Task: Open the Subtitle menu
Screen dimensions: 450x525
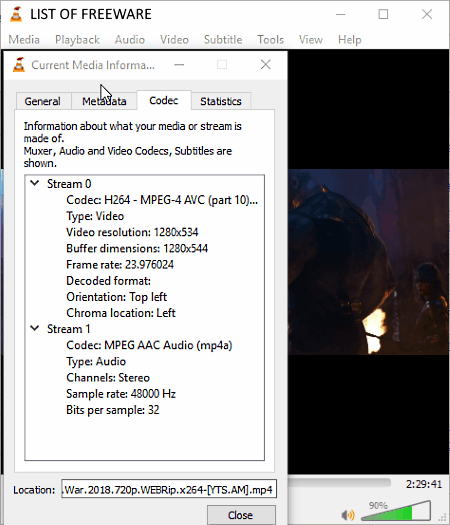Action: coord(223,40)
